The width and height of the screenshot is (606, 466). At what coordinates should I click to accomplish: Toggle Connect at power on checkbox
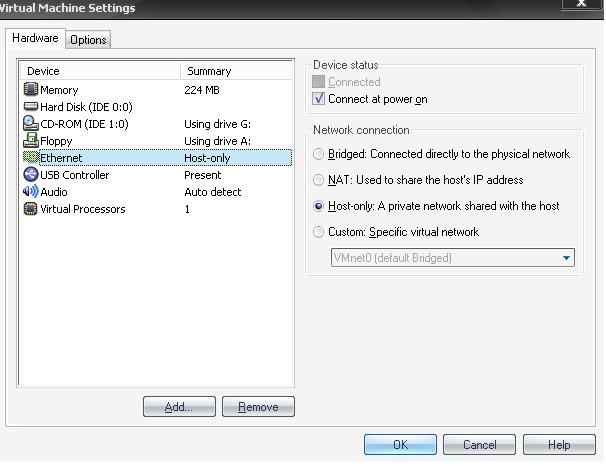pyautogui.click(x=319, y=99)
